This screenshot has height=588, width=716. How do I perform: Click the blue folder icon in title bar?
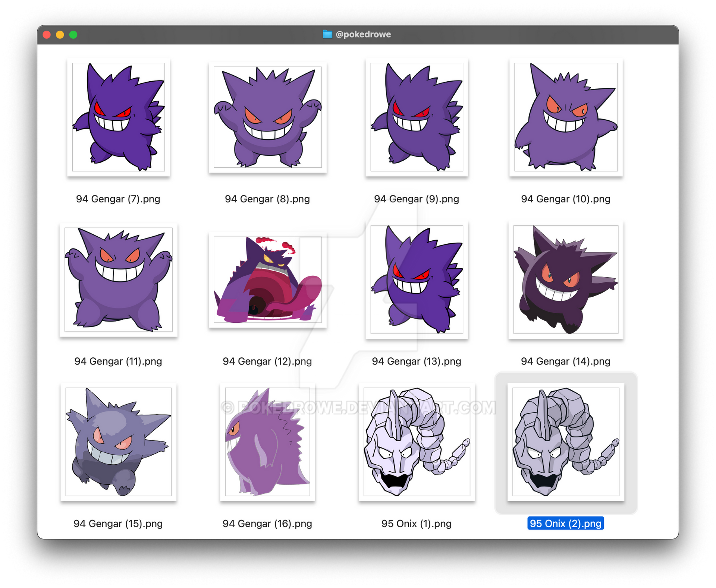tap(327, 34)
